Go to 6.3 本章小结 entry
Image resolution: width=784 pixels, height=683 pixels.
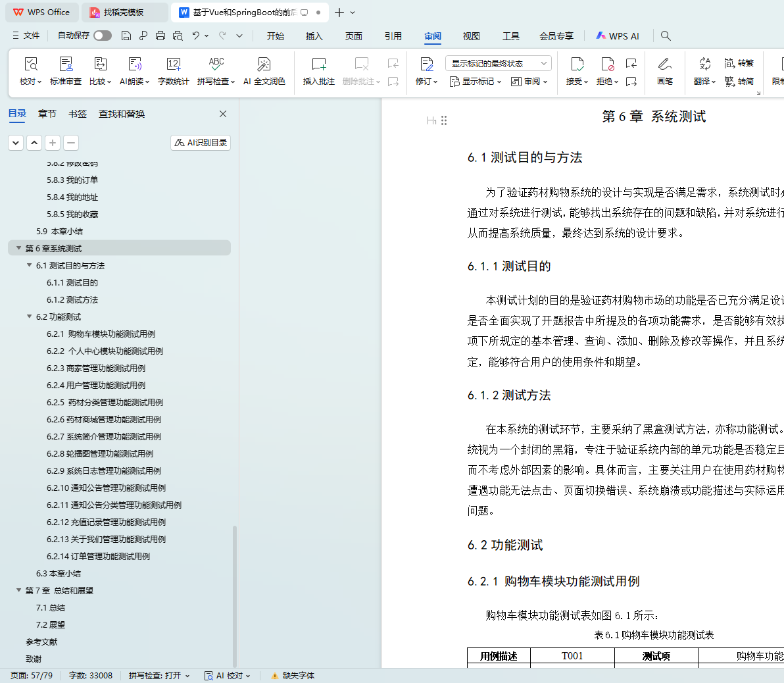[58, 573]
